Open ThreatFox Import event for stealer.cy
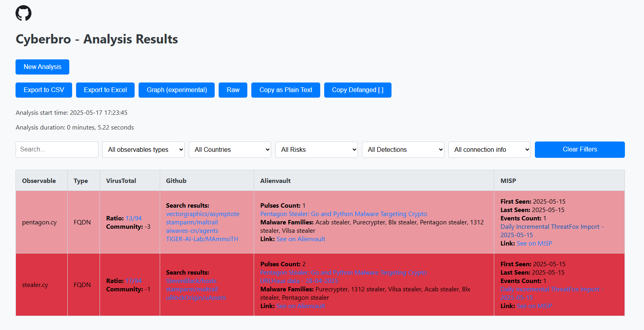 click(x=552, y=293)
